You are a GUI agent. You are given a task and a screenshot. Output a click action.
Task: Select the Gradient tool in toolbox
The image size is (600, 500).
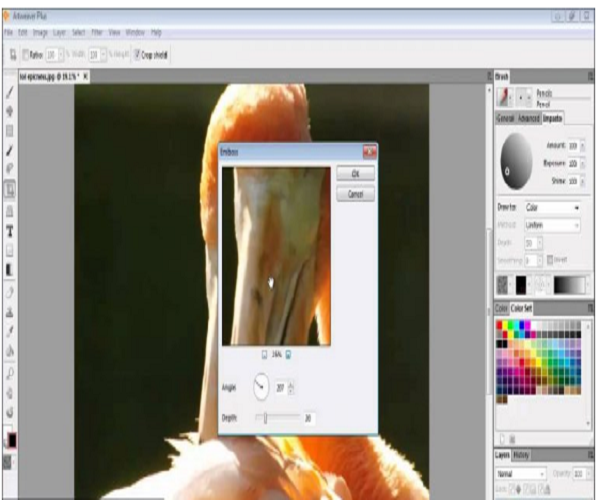pos(10,270)
